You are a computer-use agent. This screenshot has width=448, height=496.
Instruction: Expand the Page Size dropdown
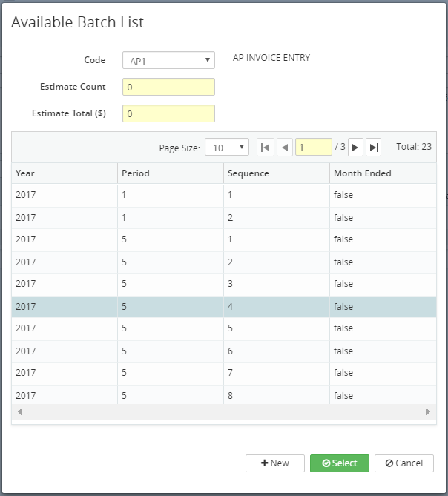(227, 148)
